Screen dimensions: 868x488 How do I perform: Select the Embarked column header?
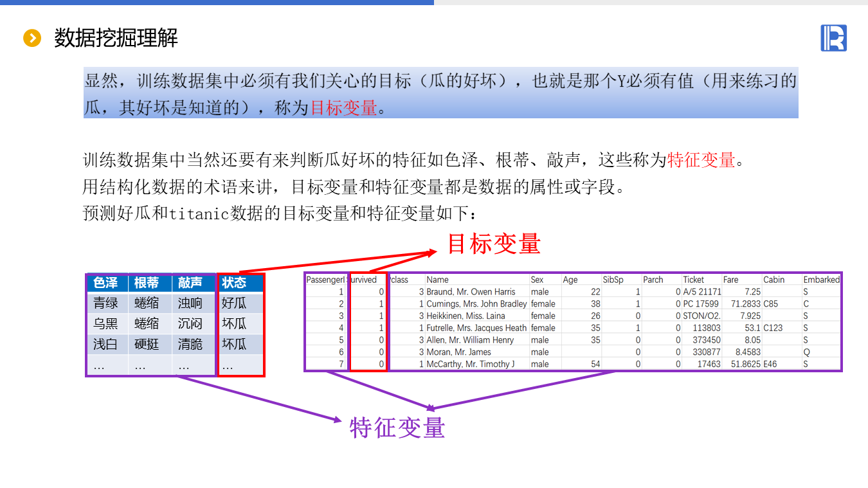pos(822,280)
